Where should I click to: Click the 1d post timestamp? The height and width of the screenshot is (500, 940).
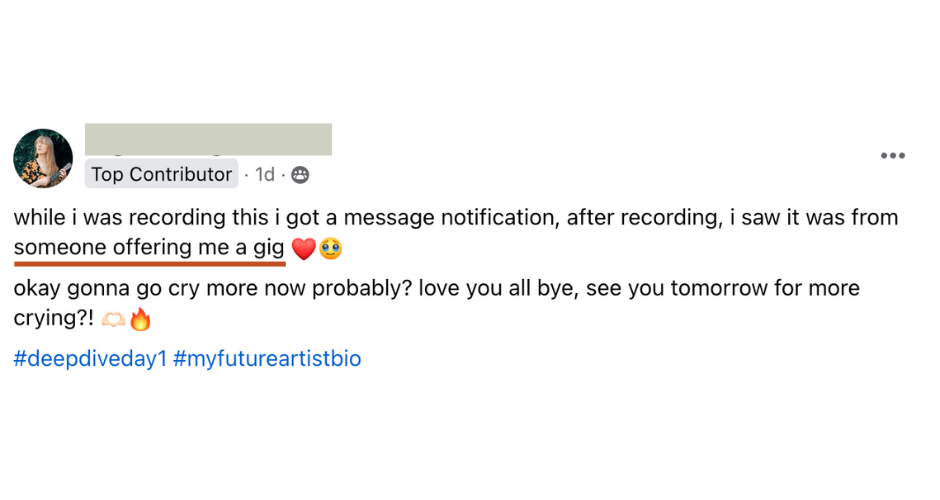(x=265, y=175)
